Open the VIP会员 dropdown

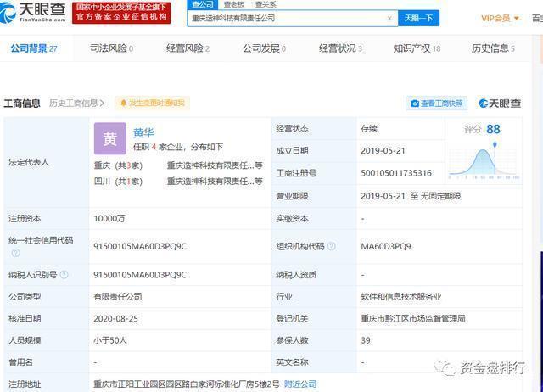pos(500,18)
